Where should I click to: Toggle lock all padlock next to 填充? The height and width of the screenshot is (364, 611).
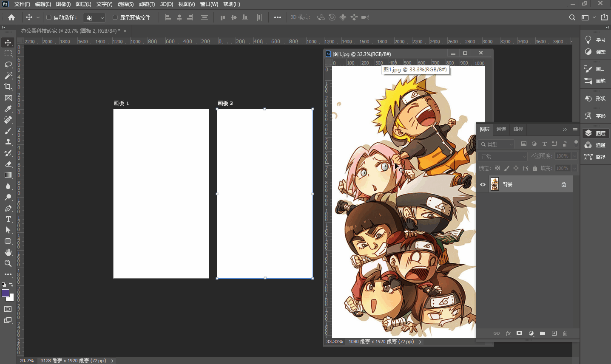pos(535,168)
